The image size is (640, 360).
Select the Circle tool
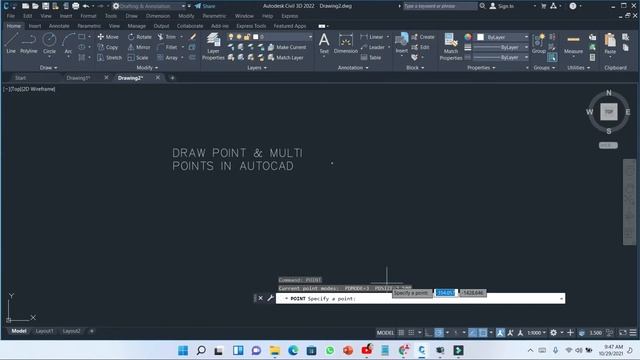click(49, 43)
